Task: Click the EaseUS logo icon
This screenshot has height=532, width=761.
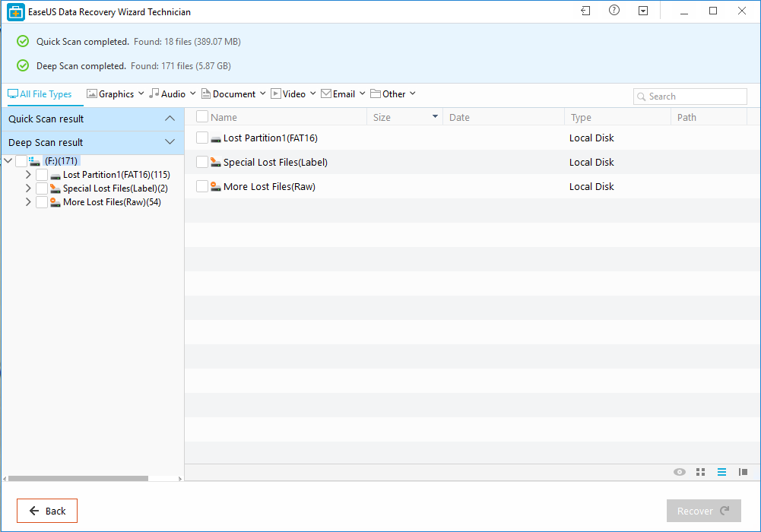Action: click(x=15, y=11)
